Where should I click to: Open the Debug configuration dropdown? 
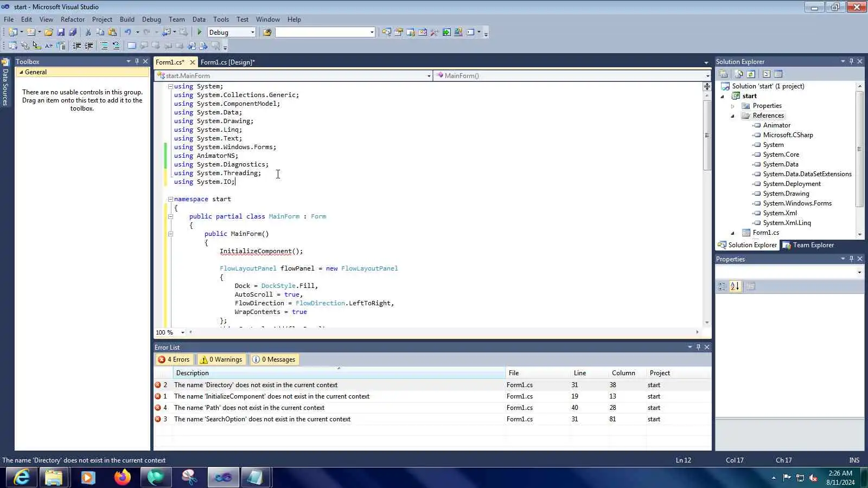point(253,33)
